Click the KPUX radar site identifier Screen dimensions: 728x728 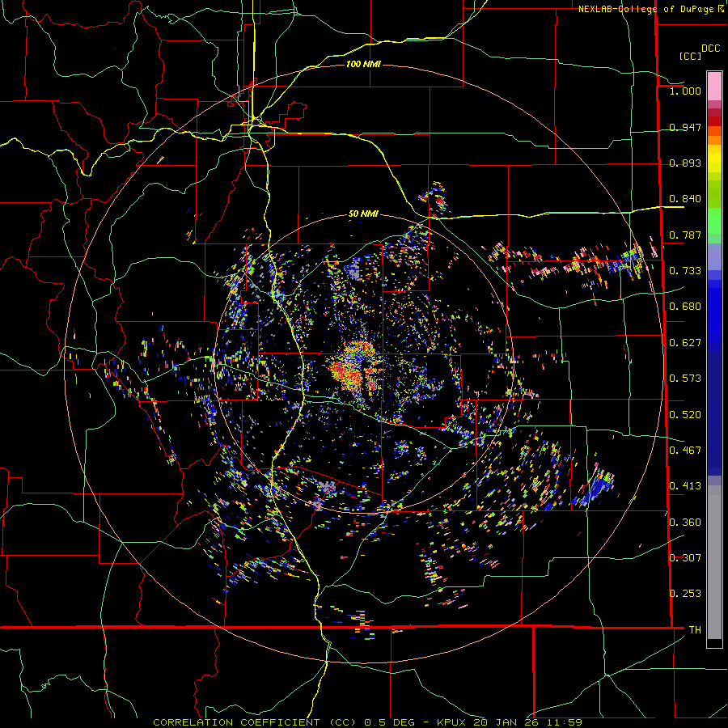pyautogui.click(x=451, y=722)
